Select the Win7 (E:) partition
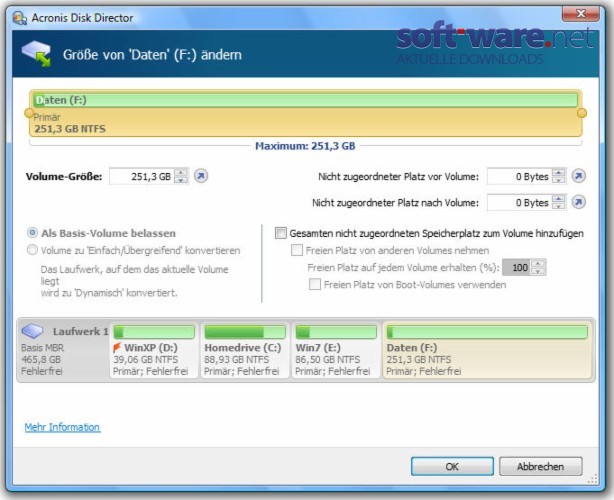Screen dimensions: 614x500 pyautogui.click(x=336, y=350)
